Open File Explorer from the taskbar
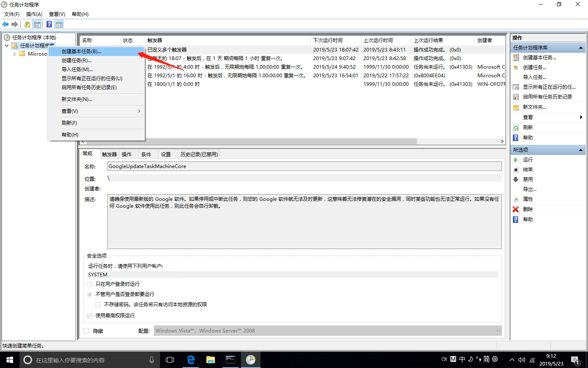This screenshot has width=588, height=368. pos(210,360)
